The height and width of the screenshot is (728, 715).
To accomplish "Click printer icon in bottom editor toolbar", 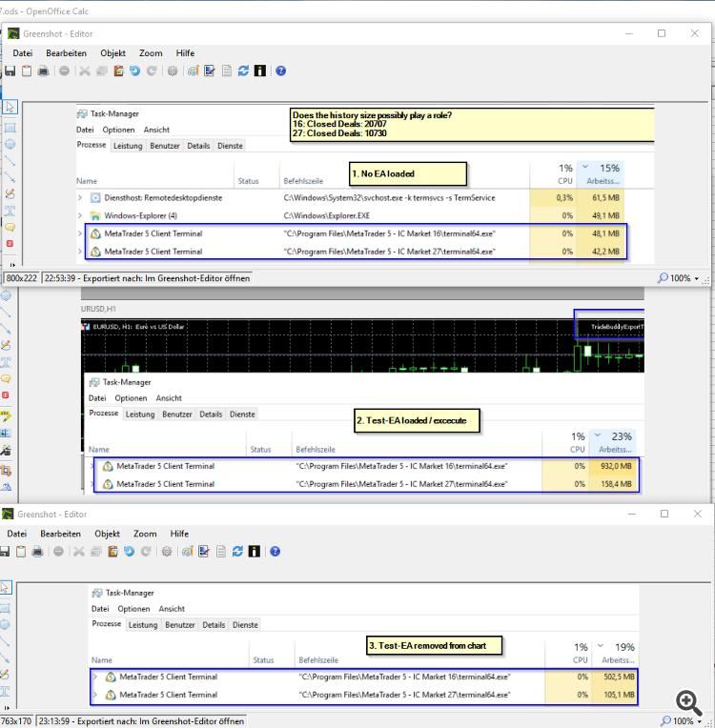I will pos(37,552).
